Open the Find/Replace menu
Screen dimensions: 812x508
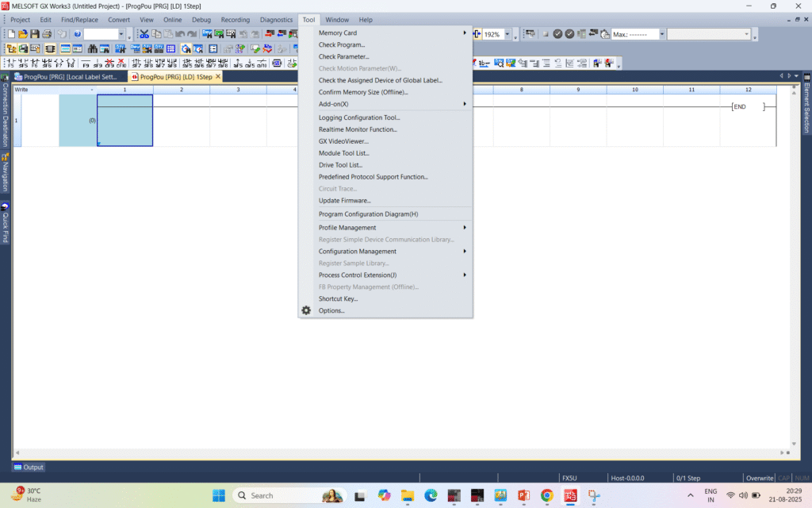click(x=79, y=20)
